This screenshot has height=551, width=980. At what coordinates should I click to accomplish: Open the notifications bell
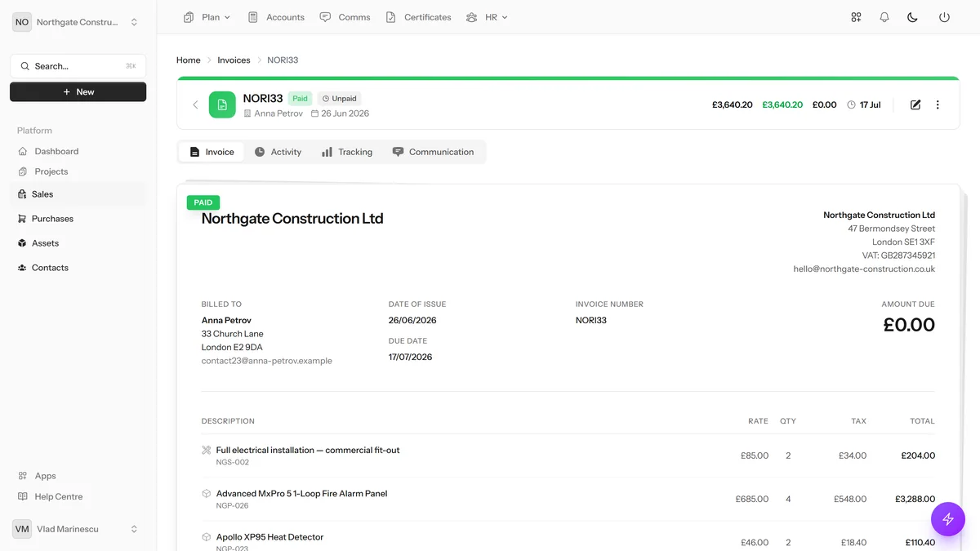click(884, 17)
